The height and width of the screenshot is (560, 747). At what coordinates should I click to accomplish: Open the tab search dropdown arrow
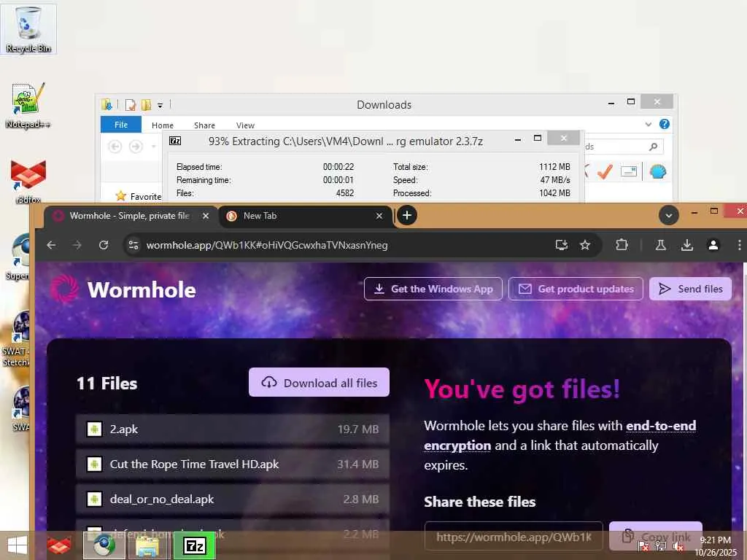669,215
